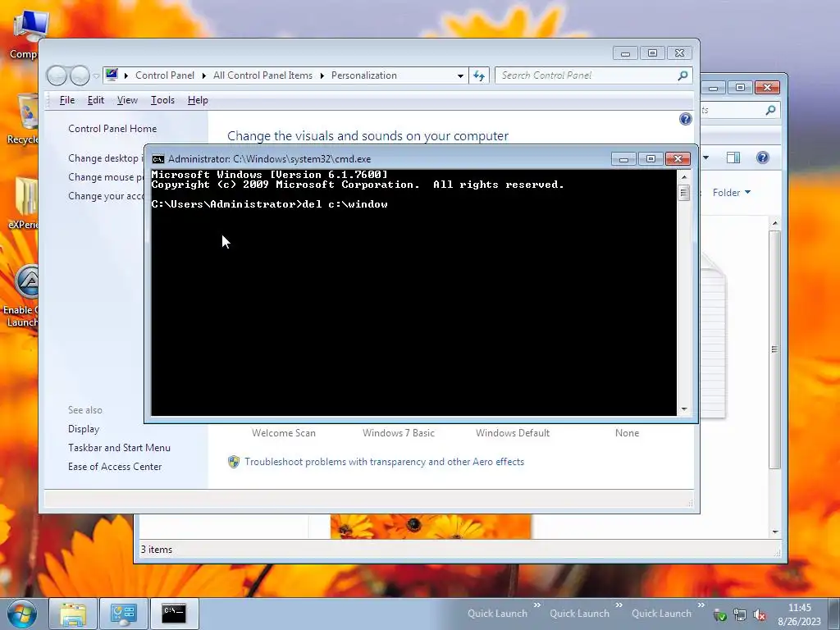Click the Show desktop button on the taskbar

834,614
